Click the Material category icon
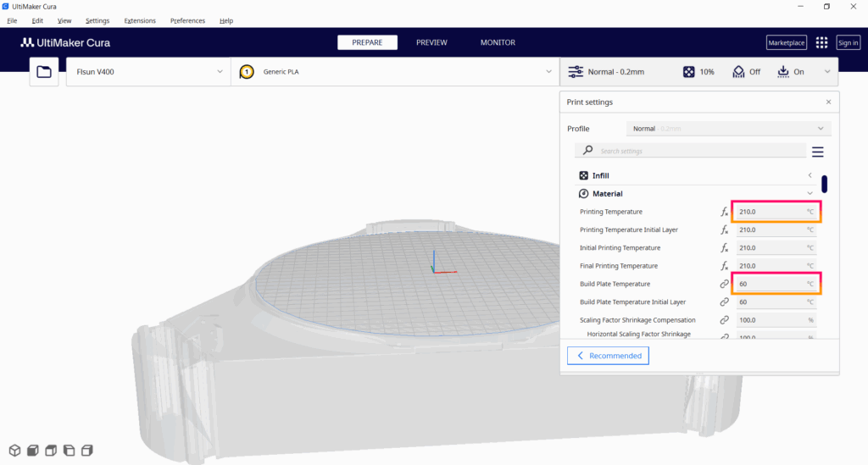Screen dimensions: 868x465 pos(583,193)
